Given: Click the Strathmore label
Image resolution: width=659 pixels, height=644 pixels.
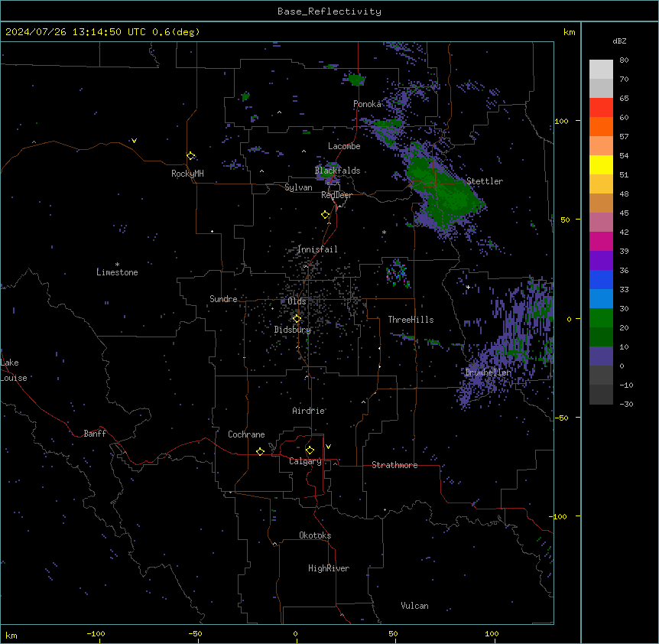Looking at the screenshot, I should [394, 465].
